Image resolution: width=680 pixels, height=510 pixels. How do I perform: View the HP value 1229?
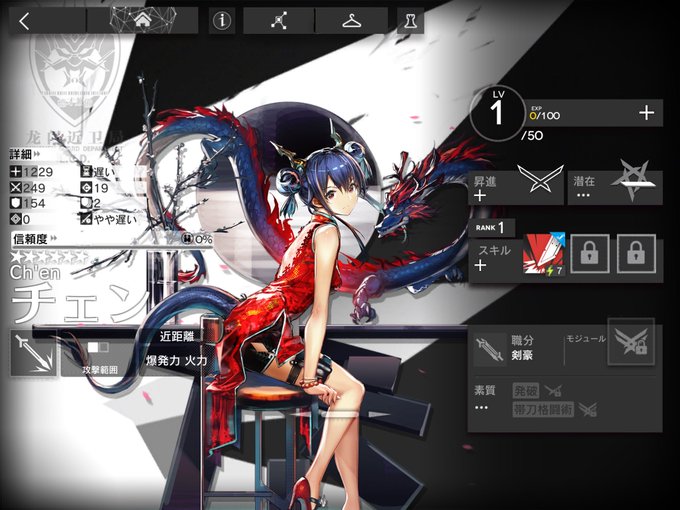click(32, 172)
